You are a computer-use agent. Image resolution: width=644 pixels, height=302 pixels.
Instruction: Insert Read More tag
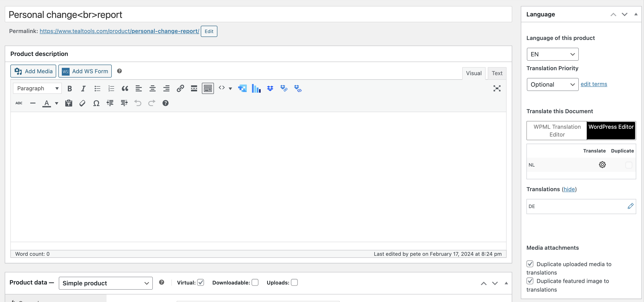pyautogui.click(x=194, y=89)
